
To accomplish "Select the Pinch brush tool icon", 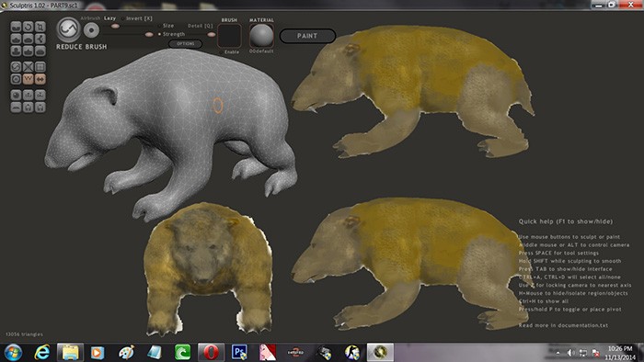I will (28, 51).
